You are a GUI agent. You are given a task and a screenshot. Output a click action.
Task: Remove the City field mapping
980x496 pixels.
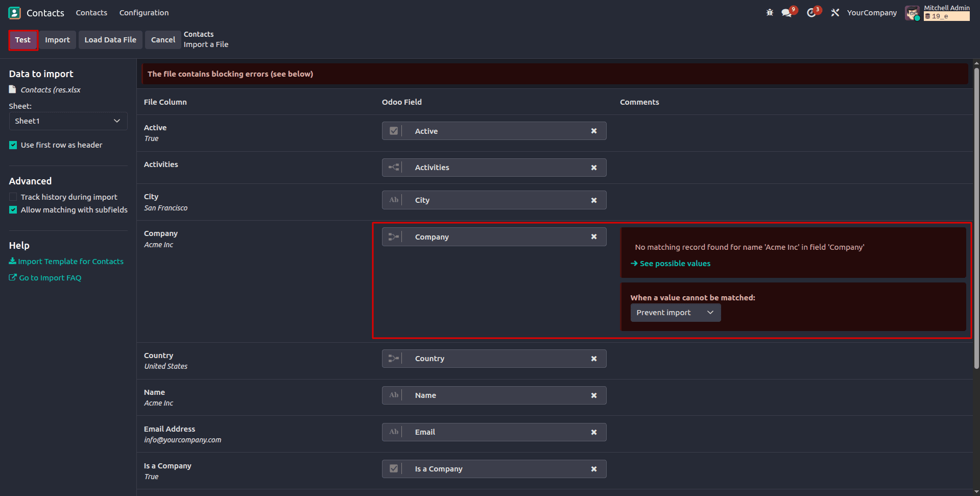tap(594, 200)
